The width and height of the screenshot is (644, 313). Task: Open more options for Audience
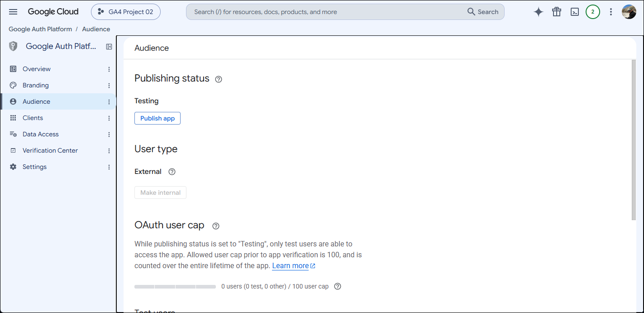point(109,101)
